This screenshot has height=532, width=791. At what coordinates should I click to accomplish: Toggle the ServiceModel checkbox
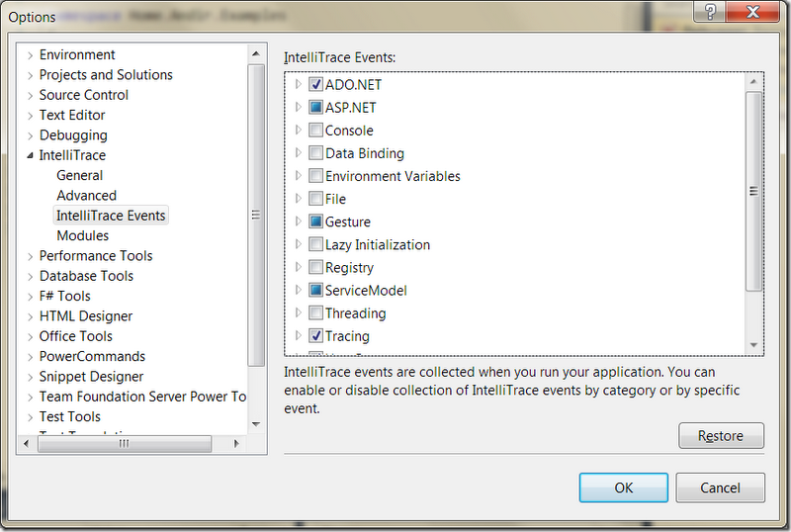(315, 291)
